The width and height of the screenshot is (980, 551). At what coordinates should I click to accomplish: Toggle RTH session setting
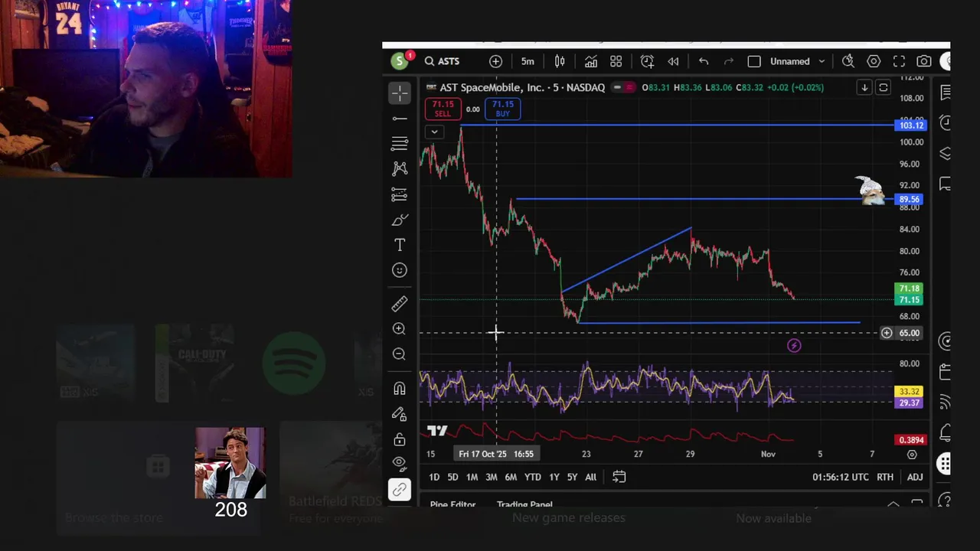point(885,477)
